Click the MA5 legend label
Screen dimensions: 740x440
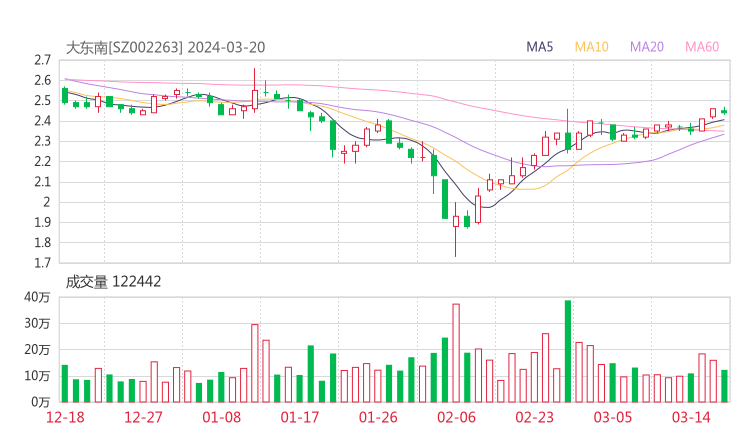click(539, 47)
